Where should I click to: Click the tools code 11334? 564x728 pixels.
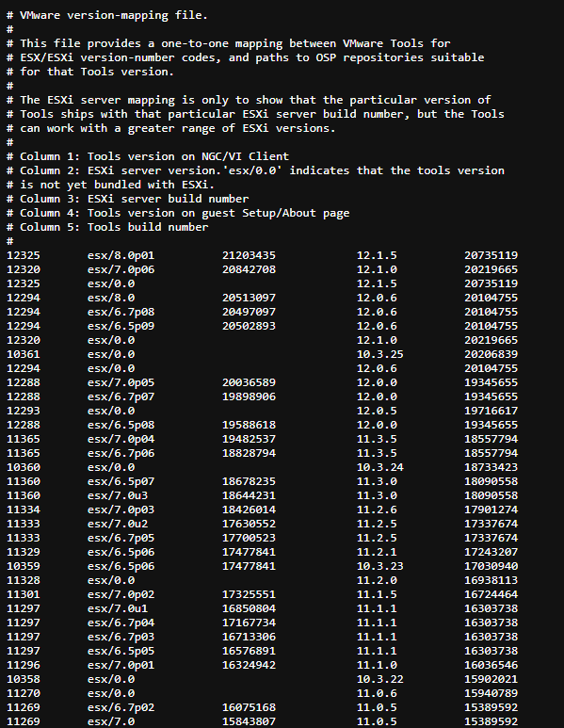click(24, 510)
